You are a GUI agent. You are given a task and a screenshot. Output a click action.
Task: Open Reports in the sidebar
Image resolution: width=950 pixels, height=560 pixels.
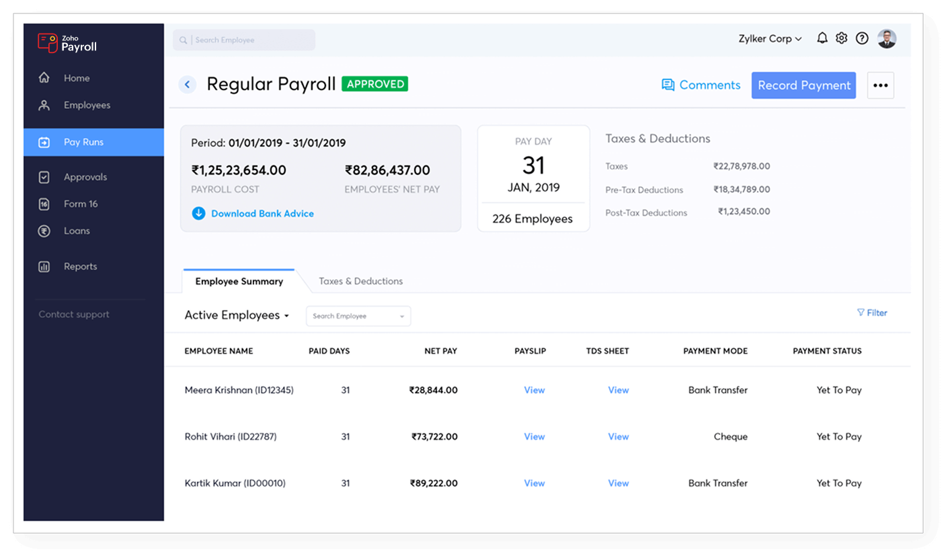click(80, 266)
